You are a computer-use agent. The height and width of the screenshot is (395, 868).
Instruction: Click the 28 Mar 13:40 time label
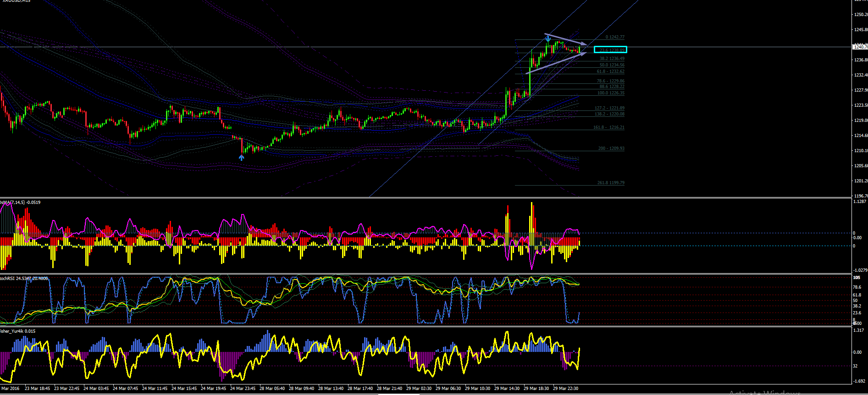tap(331, 389)
